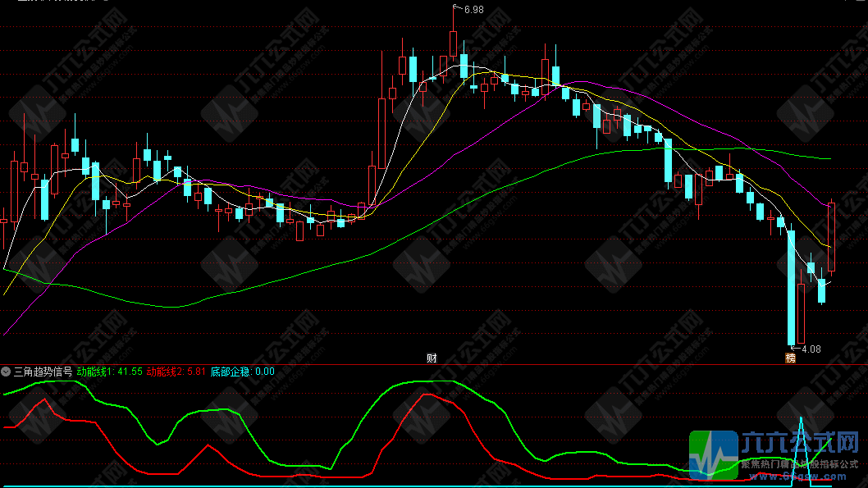Screen dimensions: 868x488
Task: Click the 6.98 highest price label
Action: 473,9
